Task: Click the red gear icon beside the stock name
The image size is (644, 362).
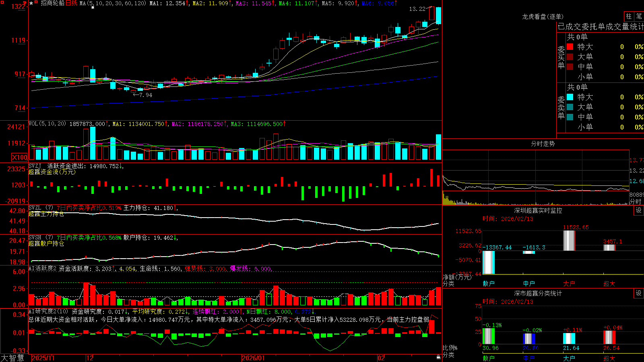Action: point(36,3)
